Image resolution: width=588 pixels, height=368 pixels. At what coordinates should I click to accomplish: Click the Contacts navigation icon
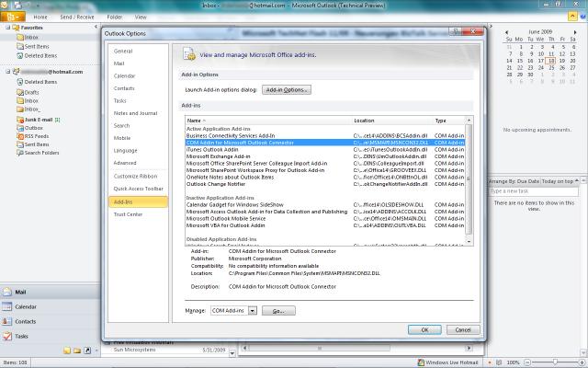pyautogui.click(x=6, y=321)
